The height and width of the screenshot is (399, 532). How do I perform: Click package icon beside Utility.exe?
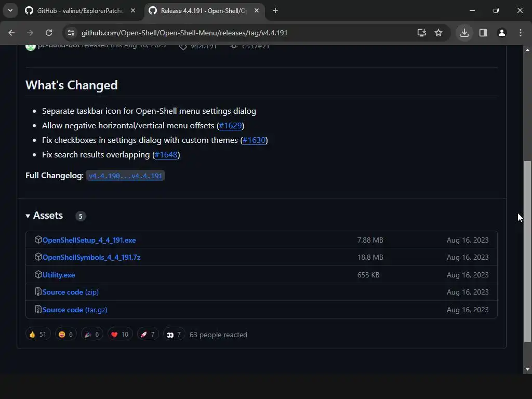click(x=38, y=274)
